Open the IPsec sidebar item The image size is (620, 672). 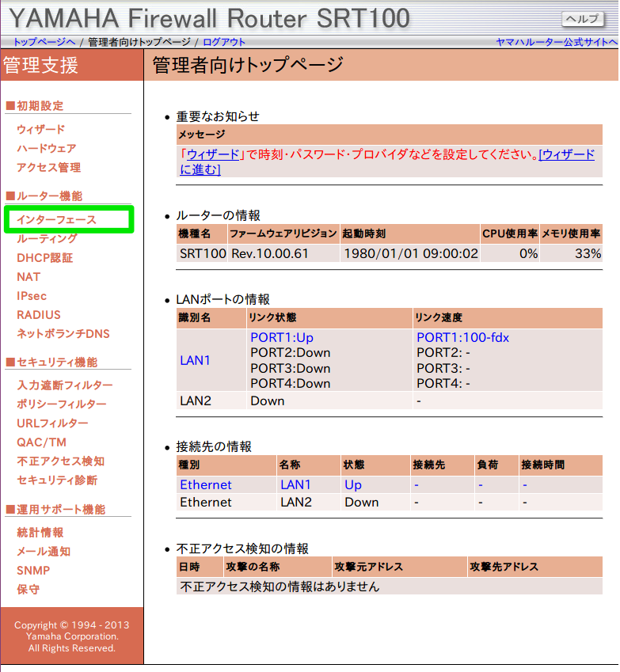[x=32, y=296]
